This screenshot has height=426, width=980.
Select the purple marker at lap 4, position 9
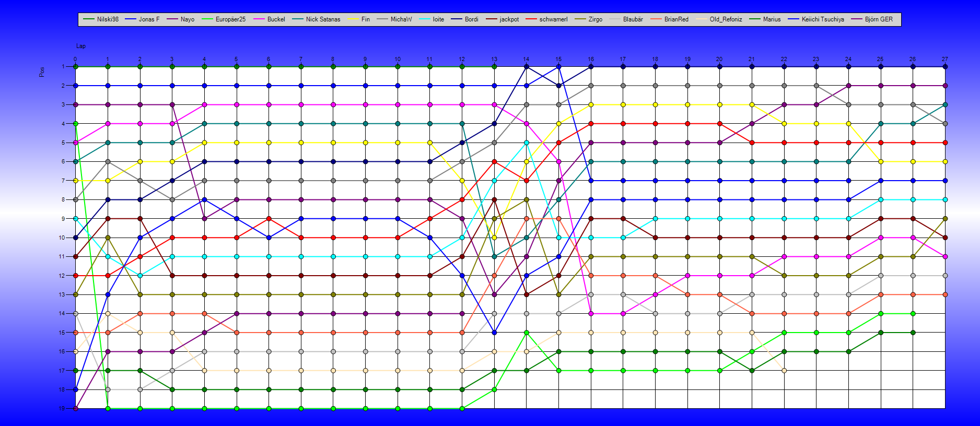point(204,219)
